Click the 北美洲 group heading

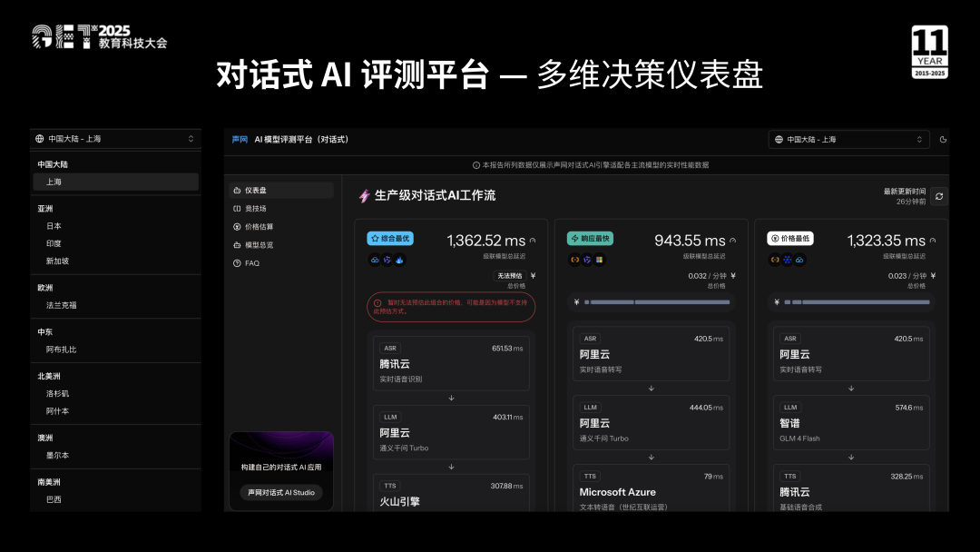49,377
